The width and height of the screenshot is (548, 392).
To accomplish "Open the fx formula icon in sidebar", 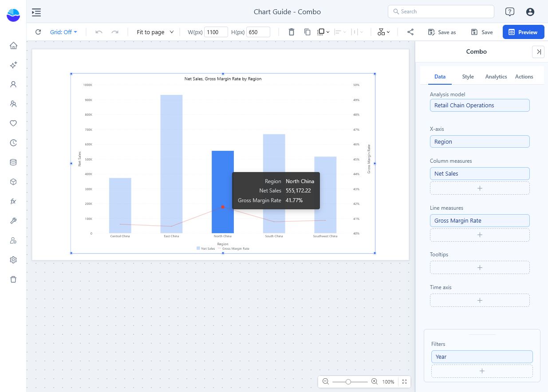I will pos(13,201).
